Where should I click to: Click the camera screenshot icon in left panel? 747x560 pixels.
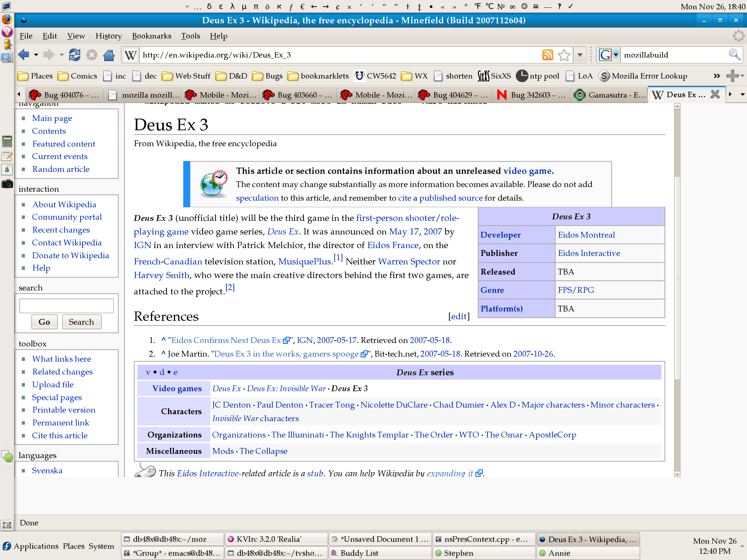[7, 184]
